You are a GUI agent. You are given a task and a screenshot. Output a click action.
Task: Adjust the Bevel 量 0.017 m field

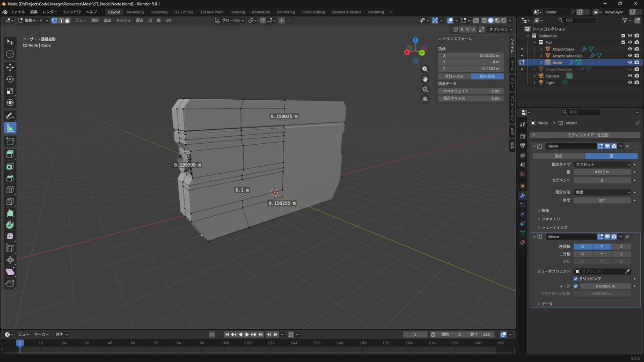tap(602, 172)
